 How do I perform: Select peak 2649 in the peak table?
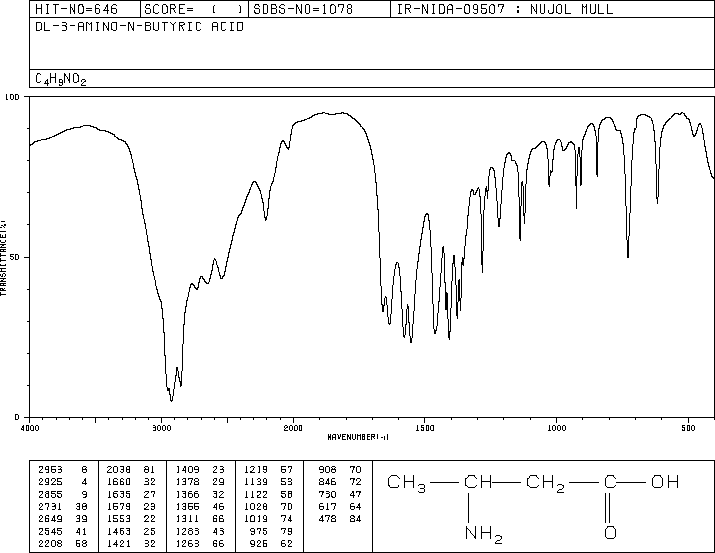51,519
